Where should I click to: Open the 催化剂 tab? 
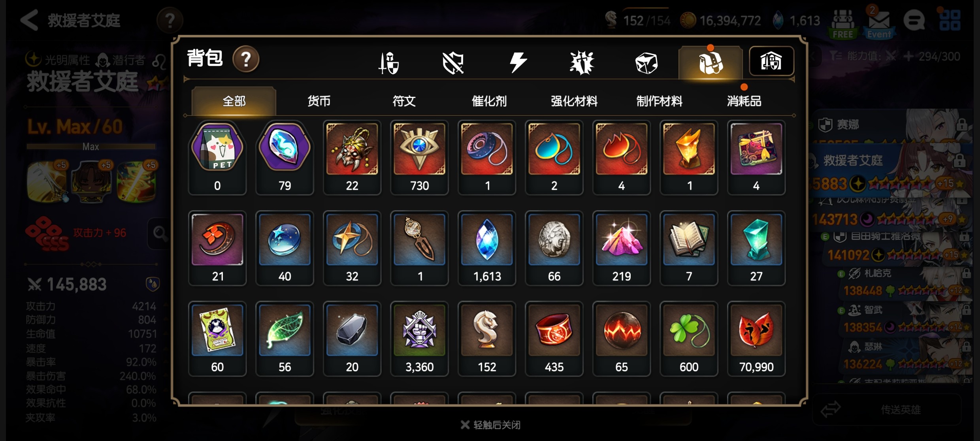tap(489, 101)
